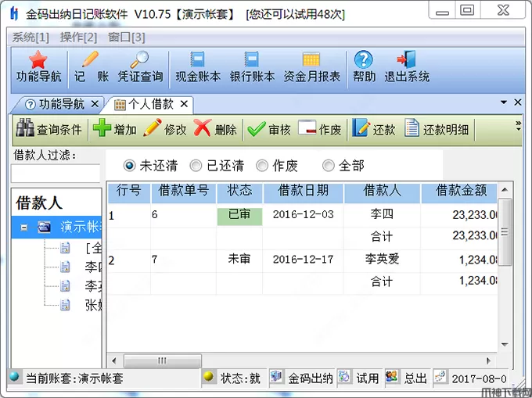Click the 帮助 question mark icon
Screen dimensions: 532x398
[x=363, y=59]
